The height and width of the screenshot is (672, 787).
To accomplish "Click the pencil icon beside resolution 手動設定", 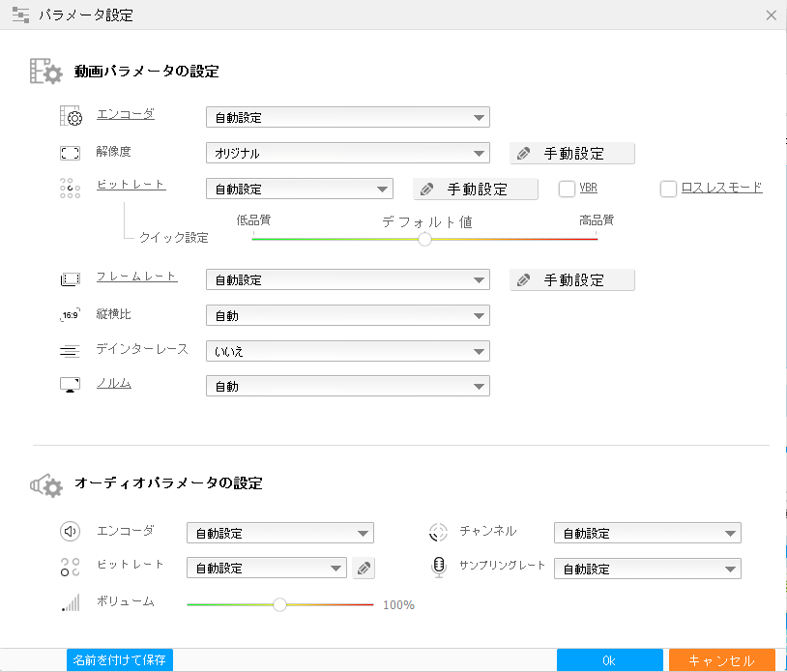I will [x=523, y=153].
